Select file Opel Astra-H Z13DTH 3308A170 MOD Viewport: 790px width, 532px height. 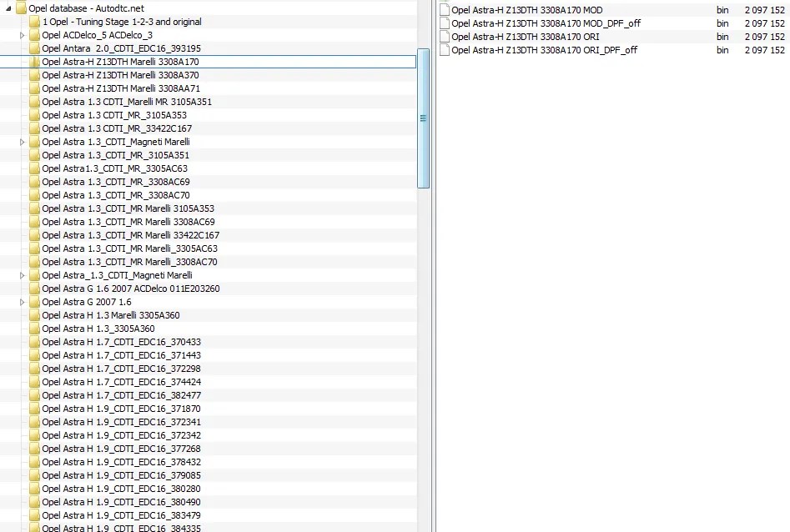click(x=526, y=10)
